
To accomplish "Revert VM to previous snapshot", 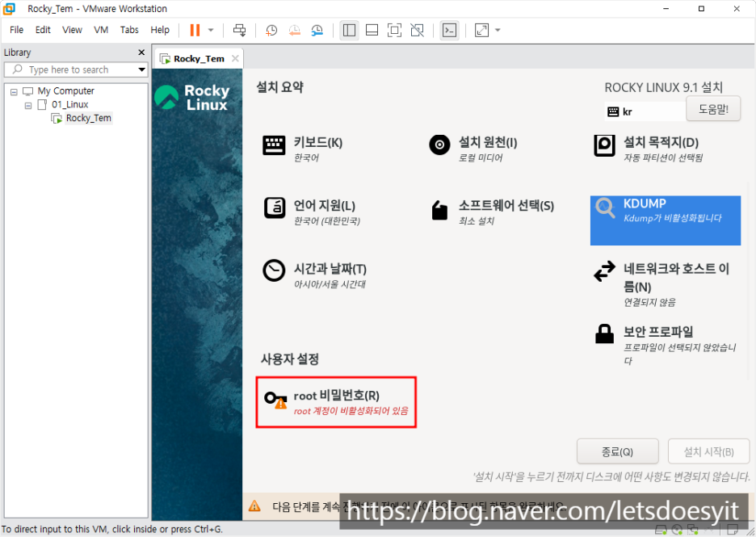I will point(294,30).
